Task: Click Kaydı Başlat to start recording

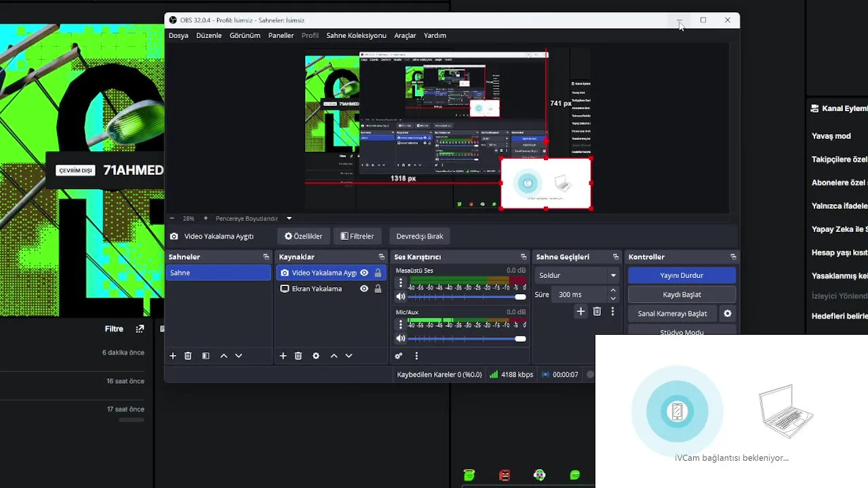Action: pyautogui.click(x=682, y=295)
